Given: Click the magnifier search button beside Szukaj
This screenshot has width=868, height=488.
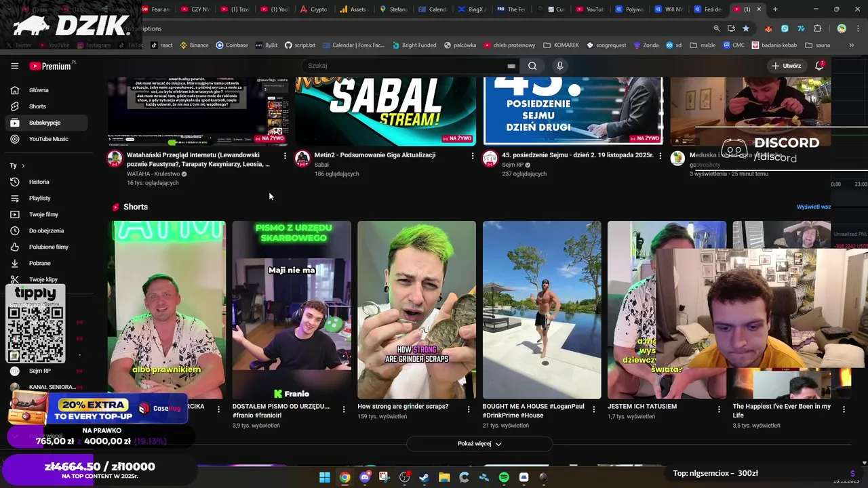Looking at the screenshot, I should (x=532, y=66).
